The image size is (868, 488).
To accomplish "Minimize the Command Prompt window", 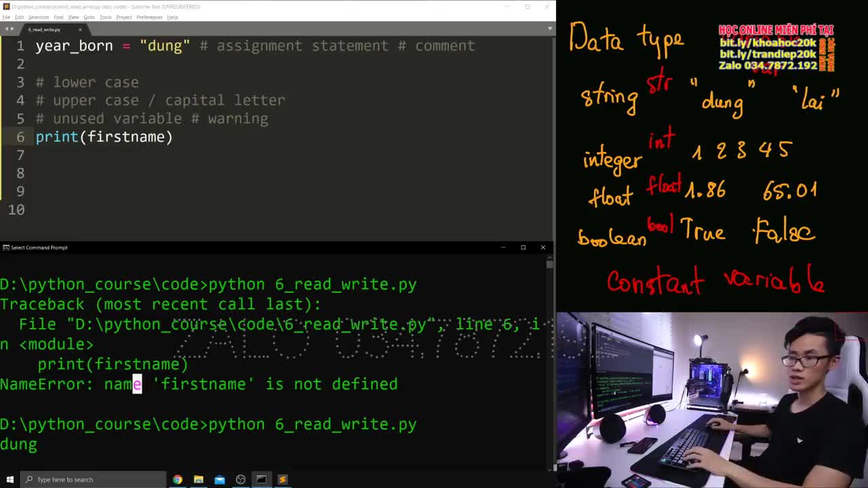I will pos(503,247).
